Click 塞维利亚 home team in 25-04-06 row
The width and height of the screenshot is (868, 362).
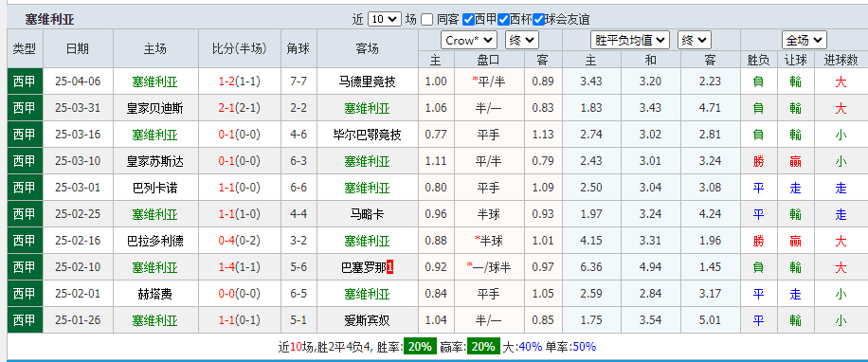tap(154, 81)
